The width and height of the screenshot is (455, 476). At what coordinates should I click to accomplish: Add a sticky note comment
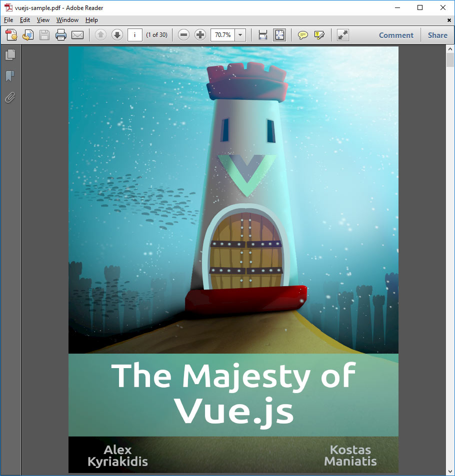click(x=303, y=35)
